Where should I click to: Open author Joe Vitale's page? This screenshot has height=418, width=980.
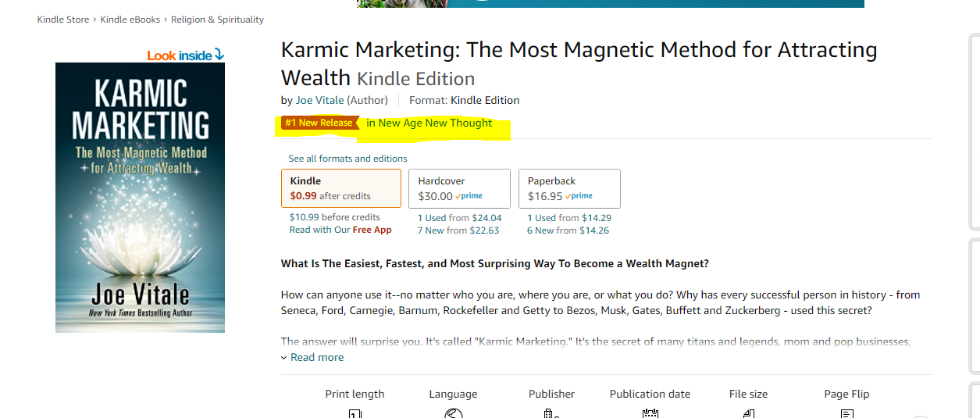319,100
